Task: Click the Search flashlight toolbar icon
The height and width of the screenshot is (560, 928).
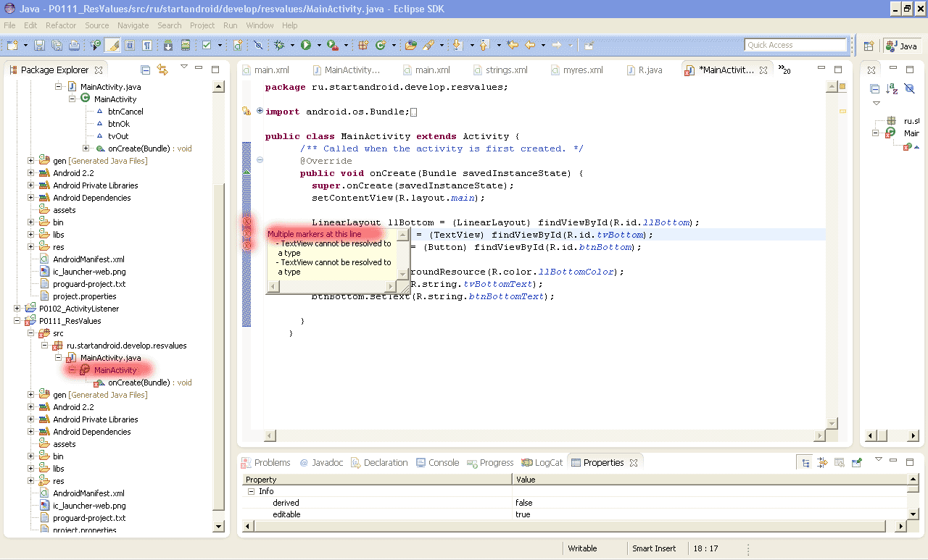Action: click(x=428, y=45)
